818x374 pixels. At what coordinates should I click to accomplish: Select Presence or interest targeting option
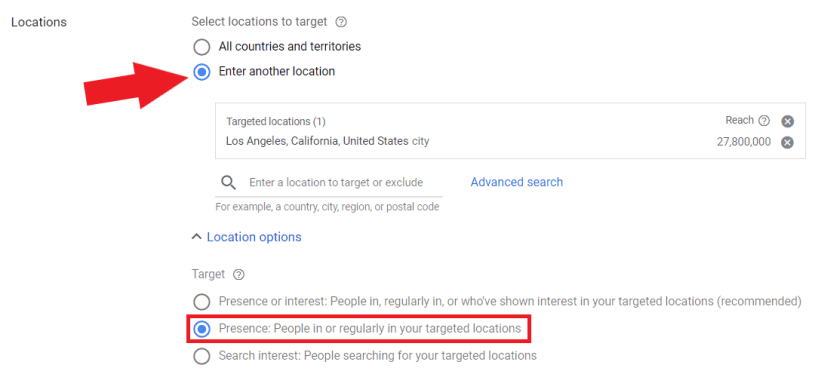coord(201,301)
